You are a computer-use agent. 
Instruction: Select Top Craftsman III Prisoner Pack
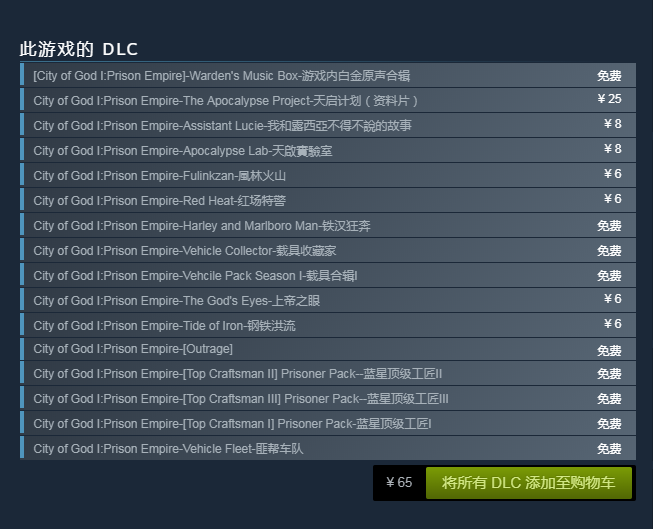[241, 399]
